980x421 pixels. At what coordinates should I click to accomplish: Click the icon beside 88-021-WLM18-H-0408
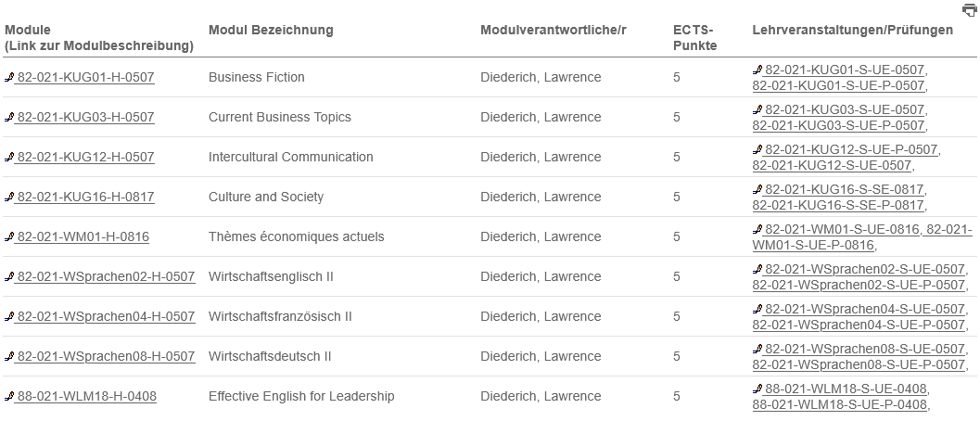[9, 397]
